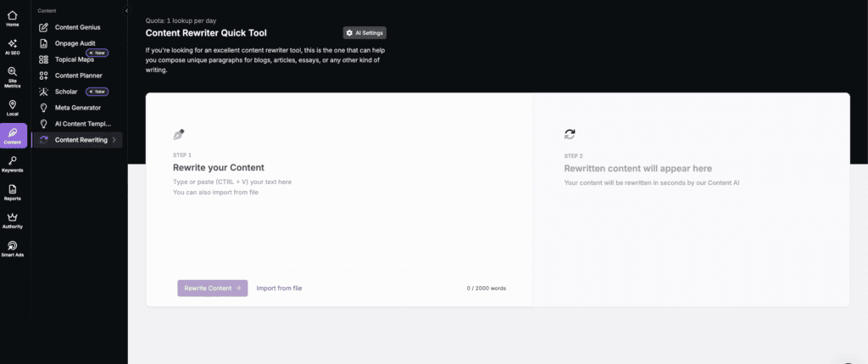Open the Keywords section
Image resolution: width=868 pixels, height=364 pixels.
[x=13, y=164]
